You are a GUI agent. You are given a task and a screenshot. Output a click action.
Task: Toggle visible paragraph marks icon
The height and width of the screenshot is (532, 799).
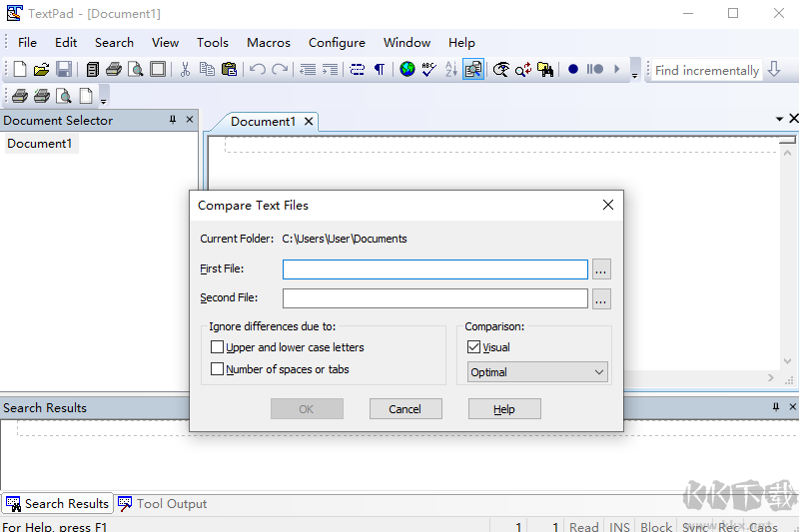coord(380,69)
